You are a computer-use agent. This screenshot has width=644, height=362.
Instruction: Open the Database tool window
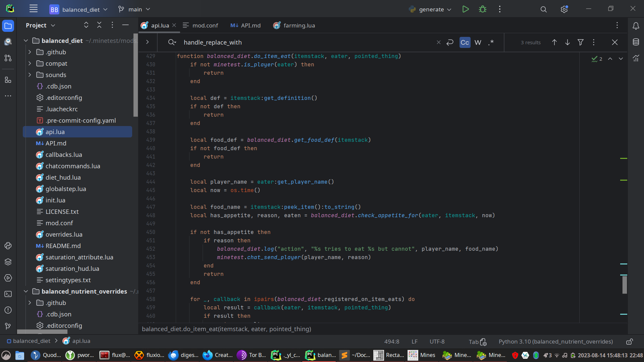(x=636, y=42)
